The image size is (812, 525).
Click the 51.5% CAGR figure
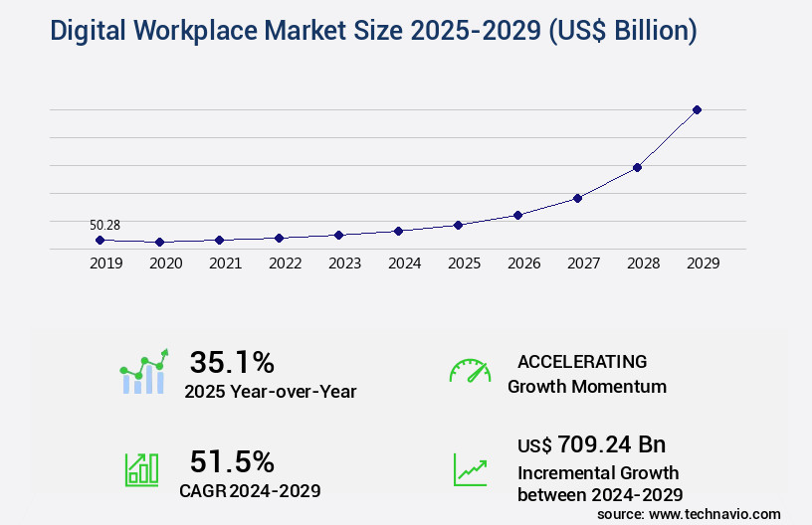tap(232, 460)
